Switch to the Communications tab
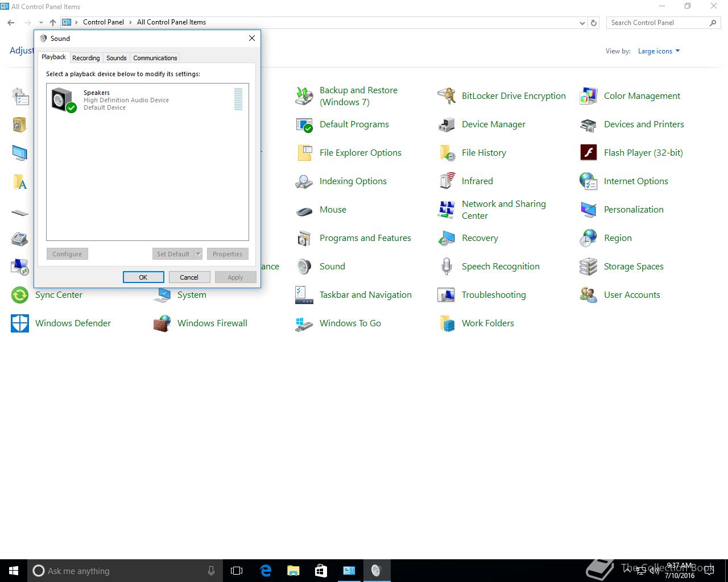This screenshot has width=728, height=582. tap(155, 58)
